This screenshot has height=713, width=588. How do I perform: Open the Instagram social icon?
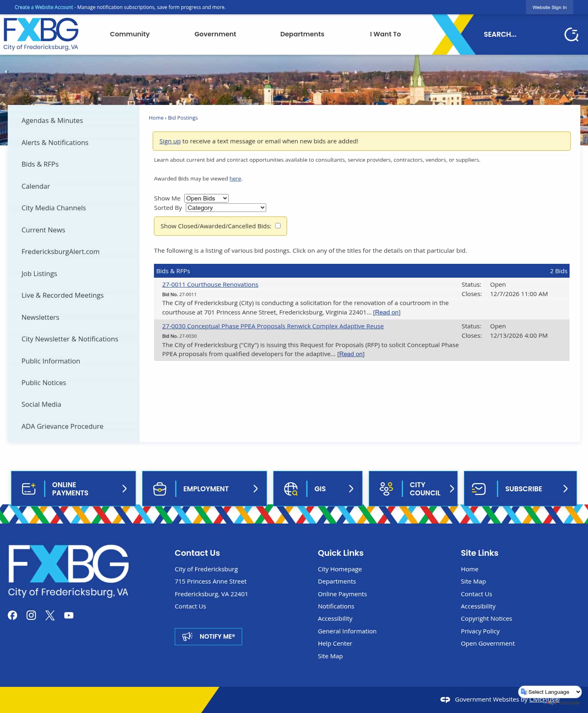(31, 615)
